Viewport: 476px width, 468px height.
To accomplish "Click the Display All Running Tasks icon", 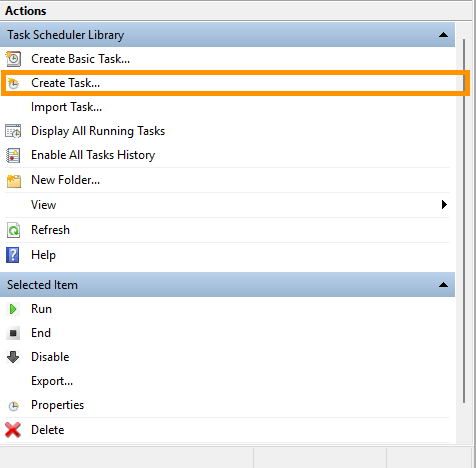I will [x=13, y=131].
